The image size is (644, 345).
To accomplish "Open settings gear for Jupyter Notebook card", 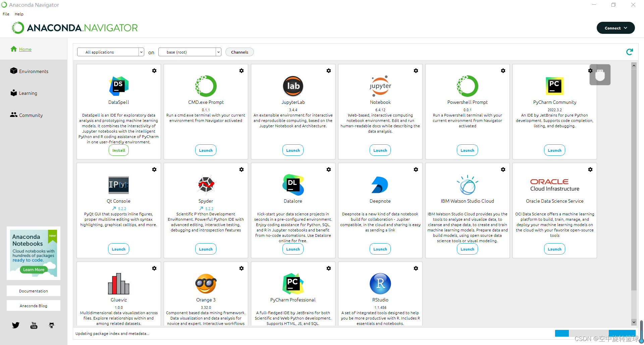I will pos(416,71).
